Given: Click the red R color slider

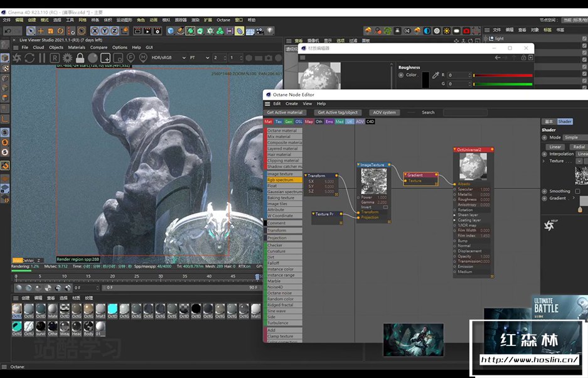Looking at the screenshot, I should pos(502,75).
